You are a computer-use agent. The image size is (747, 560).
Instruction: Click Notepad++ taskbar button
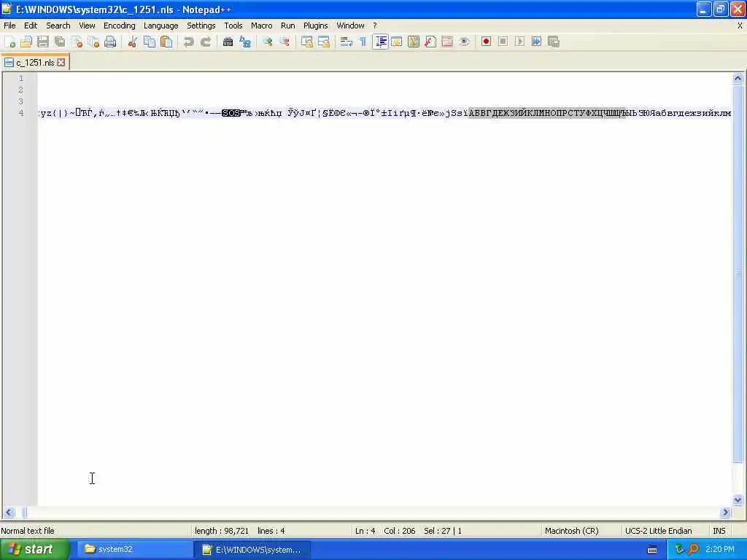point(252,550)
